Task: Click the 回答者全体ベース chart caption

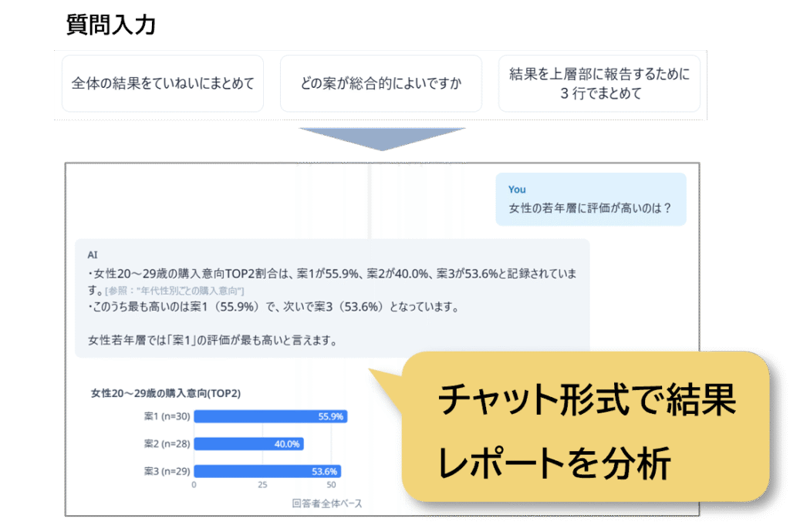Action: (327, 503)
